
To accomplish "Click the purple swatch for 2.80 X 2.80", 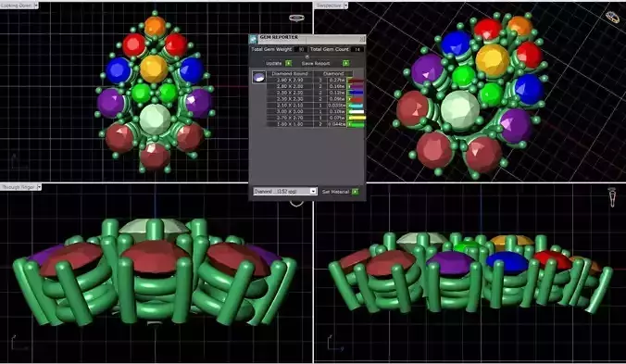I will click(x=357, y=86).
